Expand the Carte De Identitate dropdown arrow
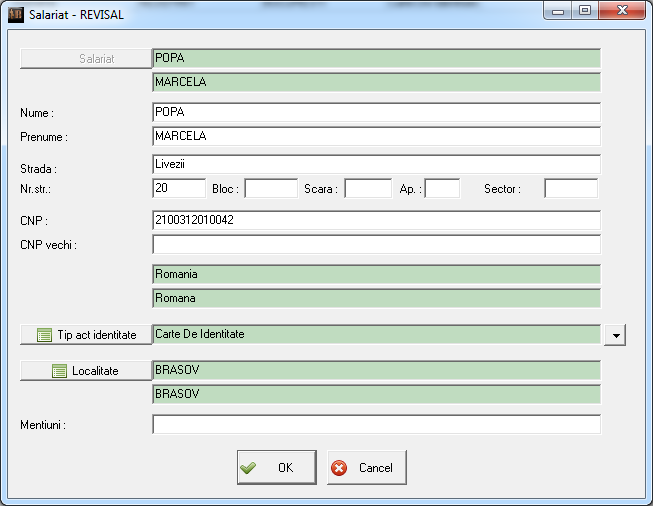The height and width of the screenshot is (506, 653). pyautogui.click(x=615, y=335)
